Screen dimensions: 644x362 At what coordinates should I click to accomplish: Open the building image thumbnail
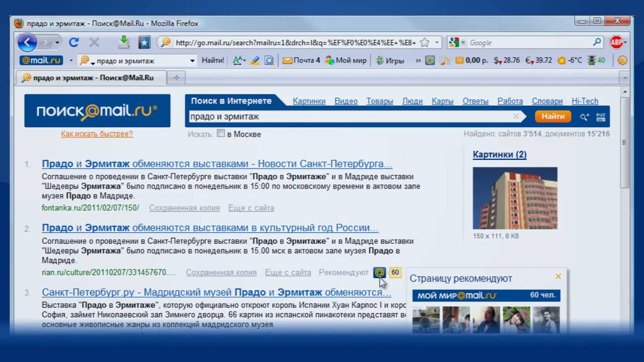pos(515,198)
